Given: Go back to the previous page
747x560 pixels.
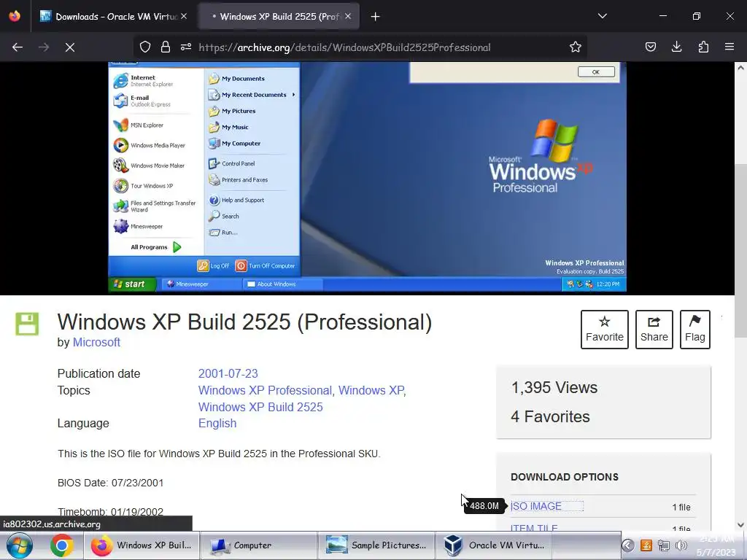Looking at the screenshot, I should coord(18,47).
